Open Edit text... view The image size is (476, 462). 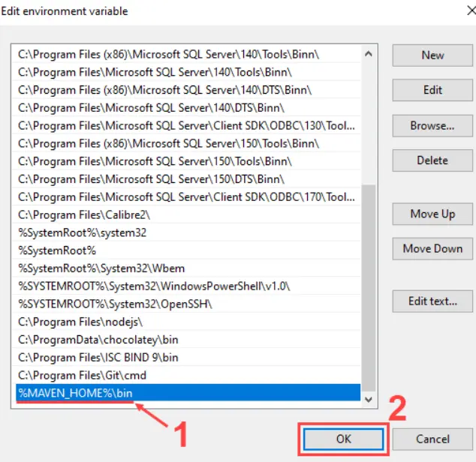click(432, 301)
